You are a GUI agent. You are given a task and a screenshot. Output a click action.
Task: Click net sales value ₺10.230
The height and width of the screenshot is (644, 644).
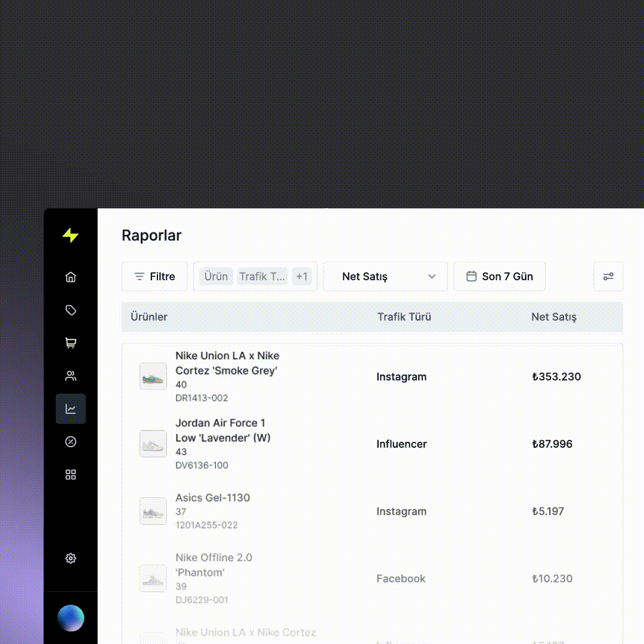552,578
